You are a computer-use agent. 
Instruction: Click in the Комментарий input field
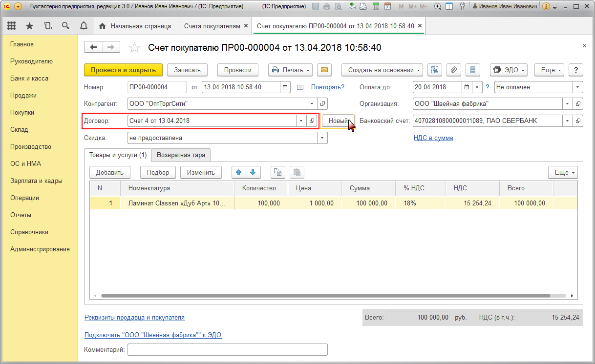228,350
